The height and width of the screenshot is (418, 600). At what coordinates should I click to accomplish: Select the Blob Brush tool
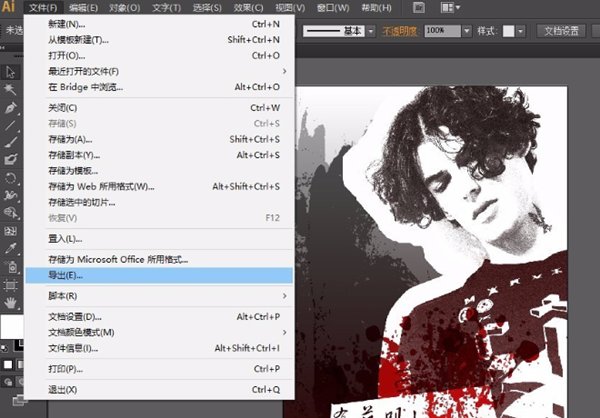coord(10,160)
